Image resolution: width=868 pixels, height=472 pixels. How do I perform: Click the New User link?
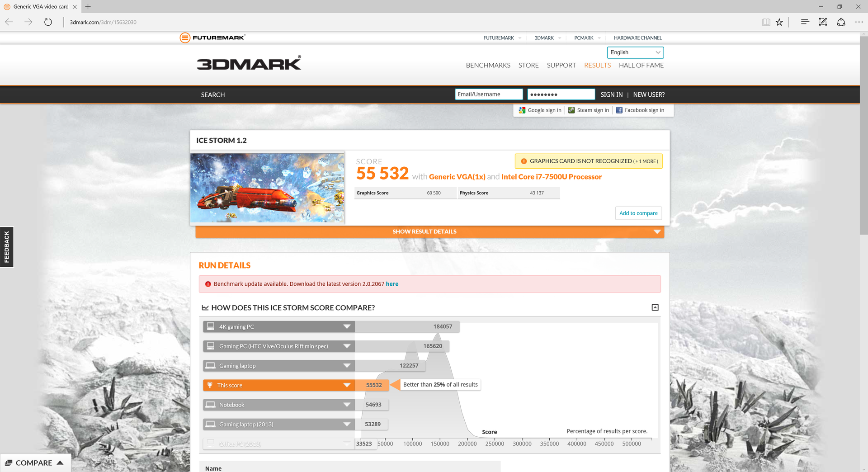point(649,94)
